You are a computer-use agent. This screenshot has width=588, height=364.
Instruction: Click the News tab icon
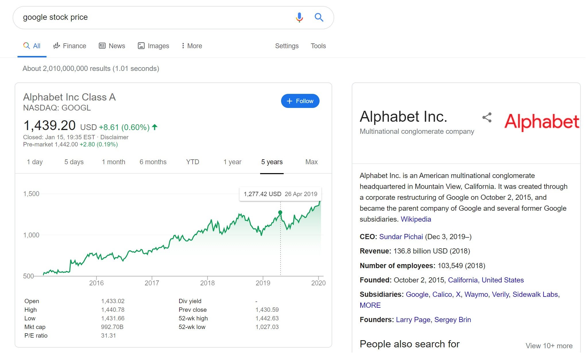[102, 46]
